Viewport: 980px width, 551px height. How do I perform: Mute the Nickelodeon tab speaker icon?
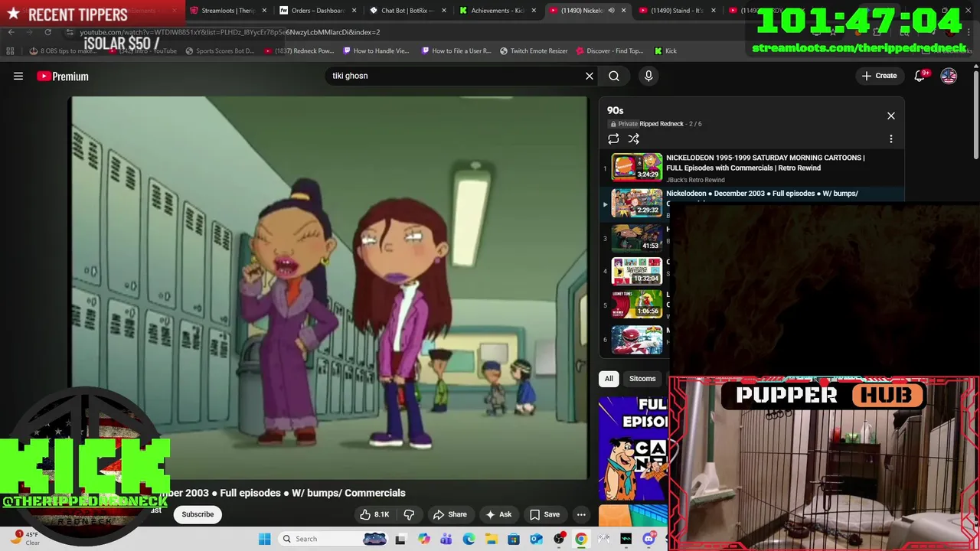pos(611,11)
